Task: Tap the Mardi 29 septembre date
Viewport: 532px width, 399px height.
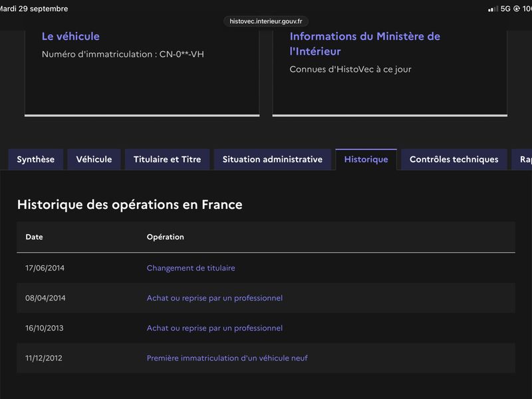Action: point(34,9)
